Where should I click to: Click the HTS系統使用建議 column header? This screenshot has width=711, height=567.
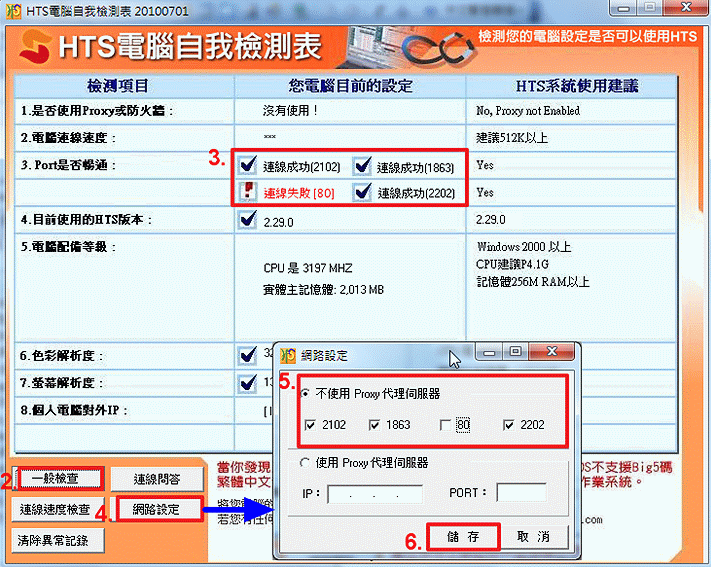(x=577, y=86)
